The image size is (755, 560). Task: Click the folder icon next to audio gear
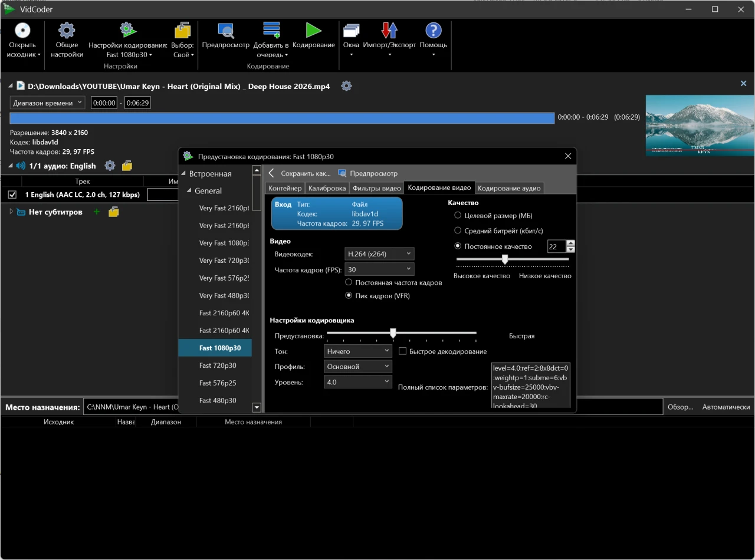pyautogui.click(x=127, y=166)
